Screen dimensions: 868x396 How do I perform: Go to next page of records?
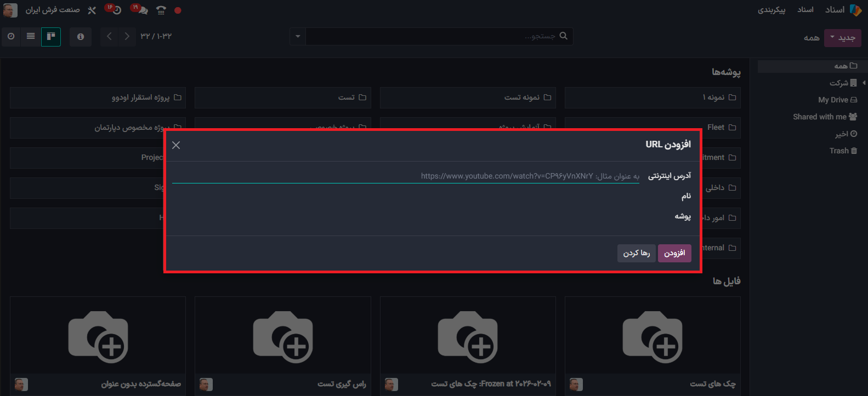point(109,37)
